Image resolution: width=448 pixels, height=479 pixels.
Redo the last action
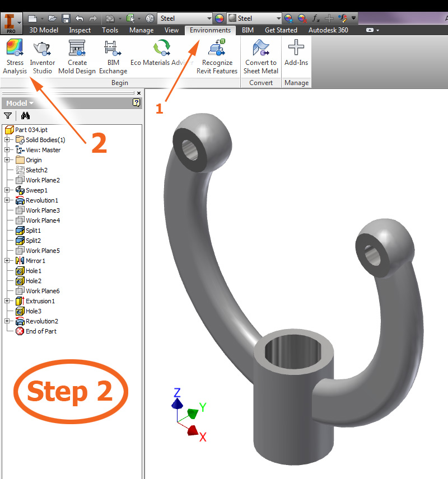92,18
